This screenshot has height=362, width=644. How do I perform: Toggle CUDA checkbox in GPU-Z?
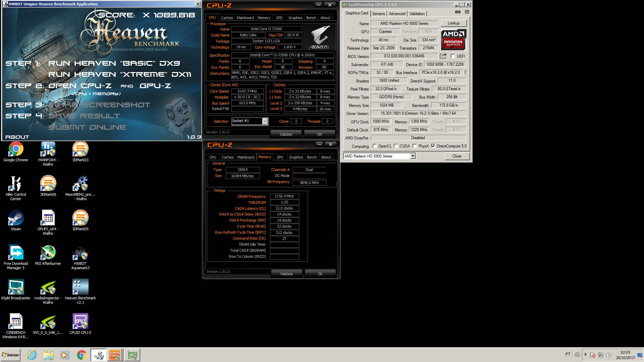(396, 146)
